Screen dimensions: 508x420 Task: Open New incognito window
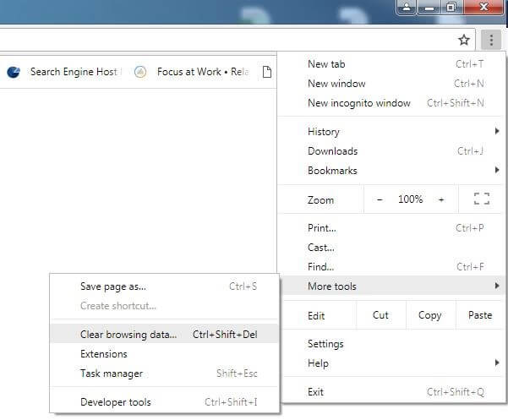358,103
